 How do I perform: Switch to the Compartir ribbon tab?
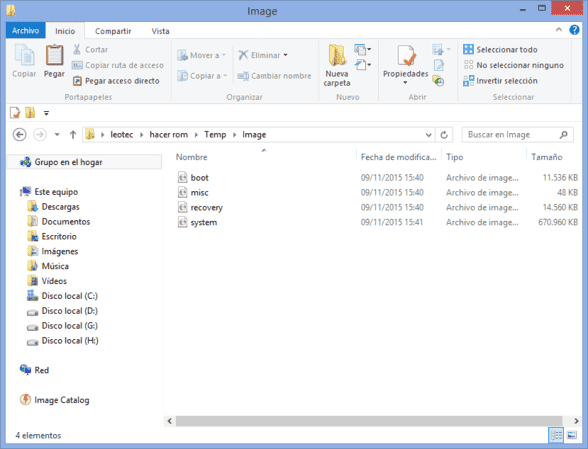point(113,31)
